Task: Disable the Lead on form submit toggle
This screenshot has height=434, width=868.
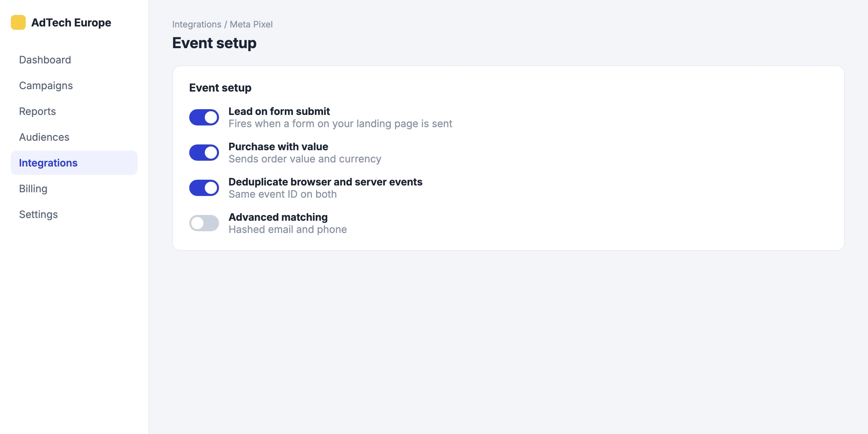Action: tap(204, 117)
